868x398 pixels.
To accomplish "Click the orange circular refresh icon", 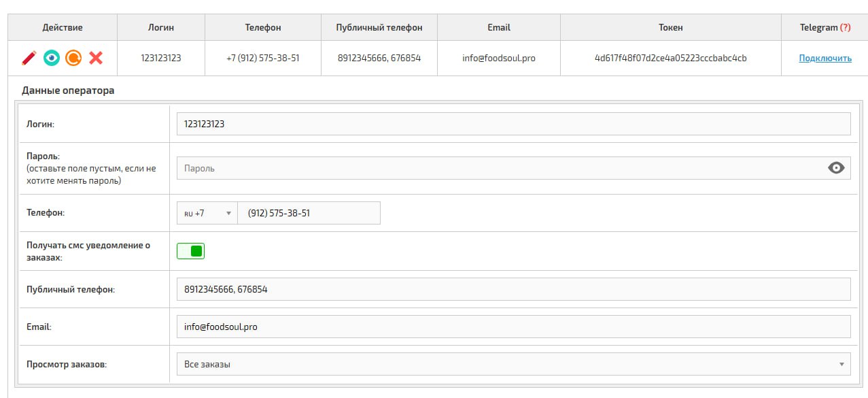I will (73, 58).
